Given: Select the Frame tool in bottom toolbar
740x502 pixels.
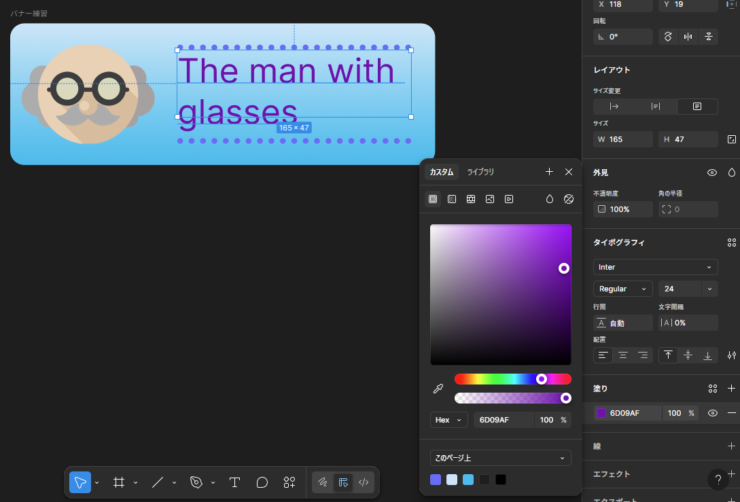Looking at the screenshot, I should tap(118, 482).
